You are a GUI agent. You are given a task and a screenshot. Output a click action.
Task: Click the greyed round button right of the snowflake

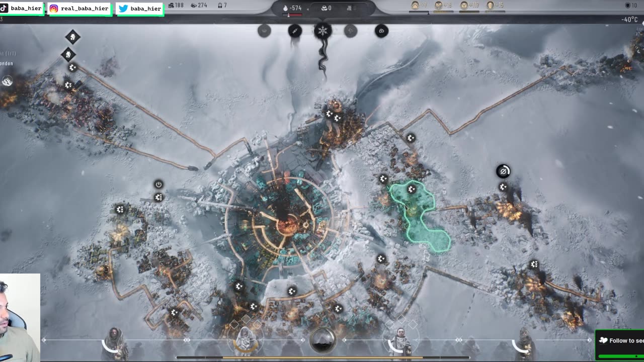tap(351, 31)
